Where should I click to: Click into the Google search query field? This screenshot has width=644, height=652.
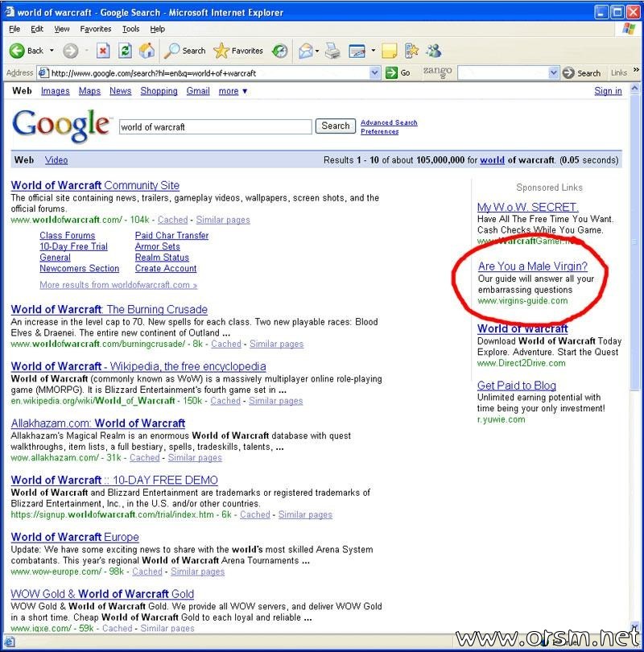(x=216, y=127)
